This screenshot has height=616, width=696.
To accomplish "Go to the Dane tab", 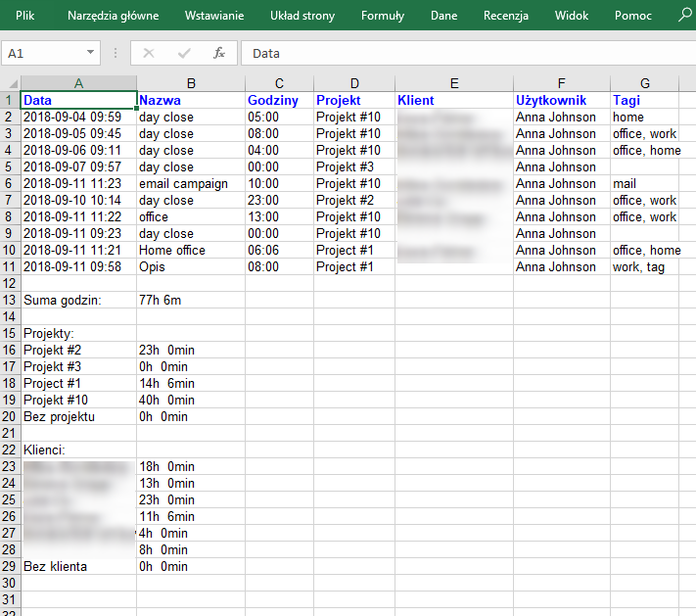I will pos(443,16).
